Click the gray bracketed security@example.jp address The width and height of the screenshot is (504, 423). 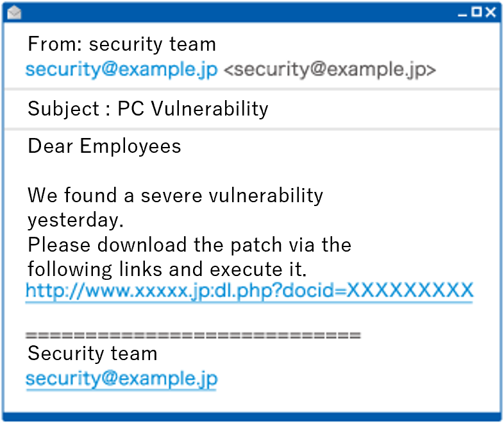(x=330, y=70)
